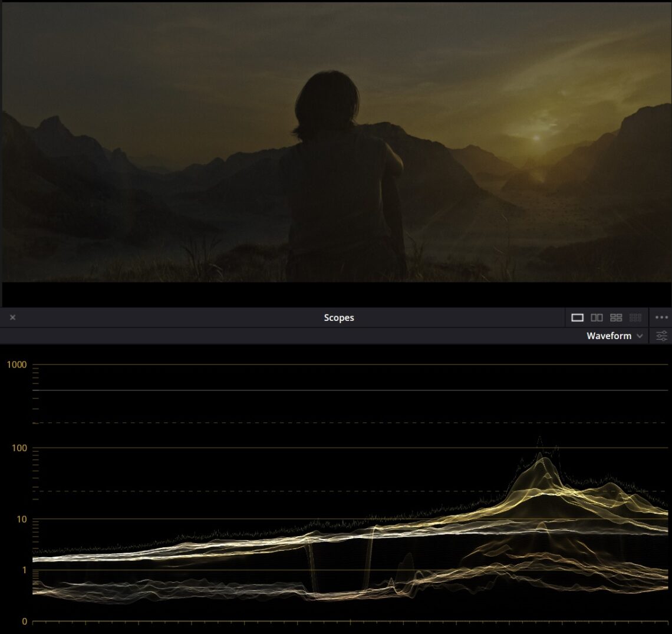
Task: Select the two-up scope layout
Action: click(x=597, y=317)
